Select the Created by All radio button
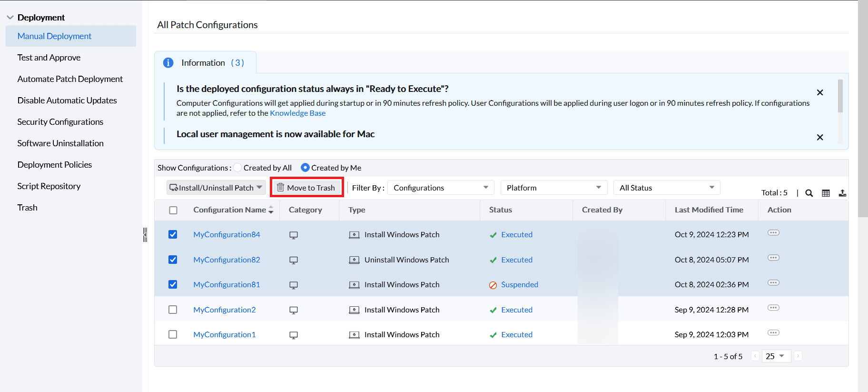The image size is (868, 392). pos(237,168)
